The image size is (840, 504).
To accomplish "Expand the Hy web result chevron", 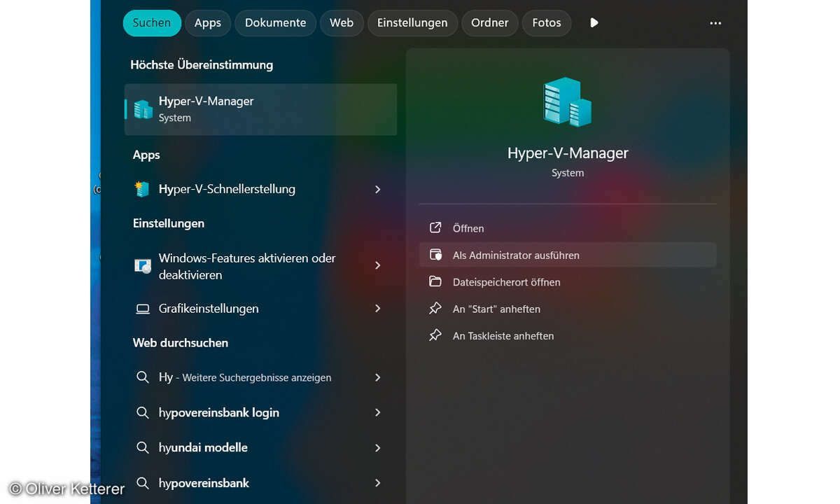I will pos(378,377).
